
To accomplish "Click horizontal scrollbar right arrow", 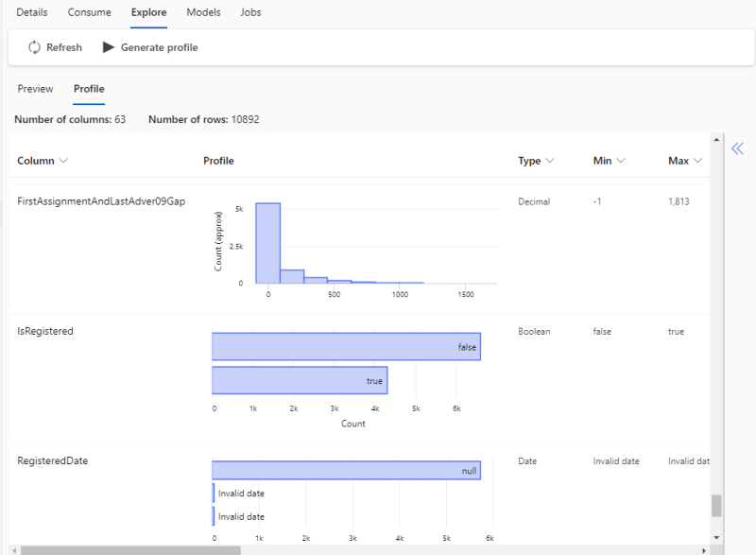I will [x=704, y=550].
